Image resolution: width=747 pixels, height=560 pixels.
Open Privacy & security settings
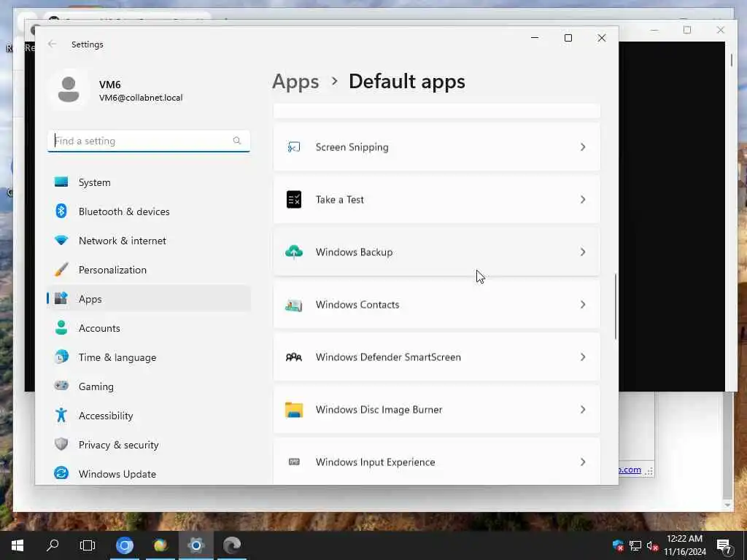149,444
